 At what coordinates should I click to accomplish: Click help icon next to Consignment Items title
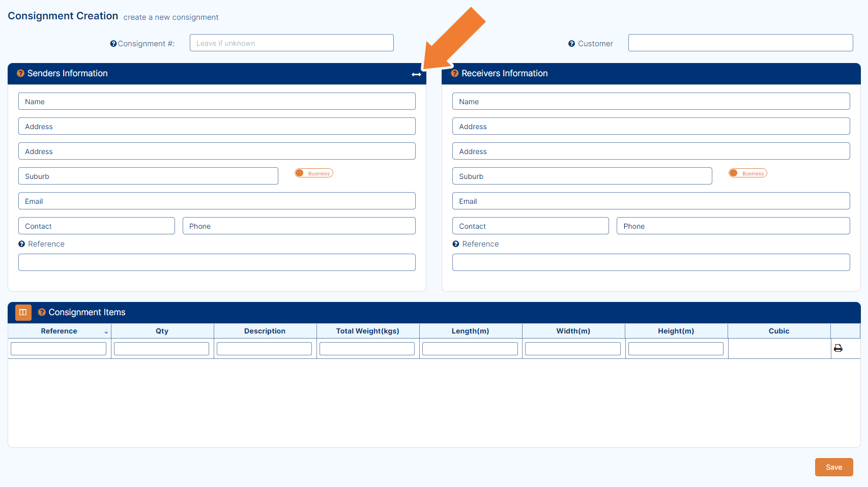coord(42,312)
